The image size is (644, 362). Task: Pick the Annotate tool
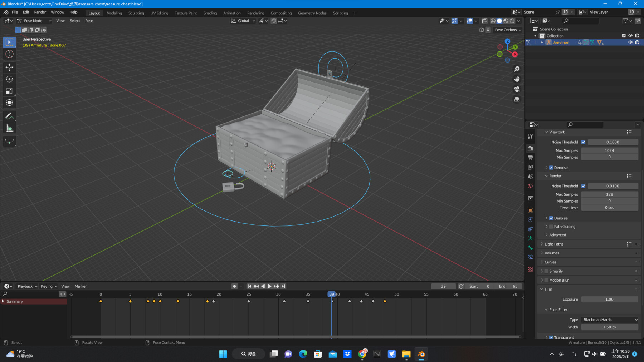click(9, 115)
